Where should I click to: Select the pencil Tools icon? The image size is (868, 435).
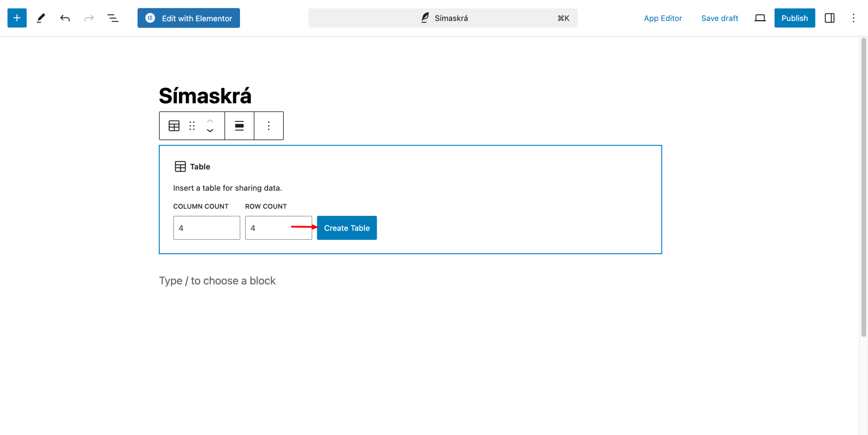[41, 18]
